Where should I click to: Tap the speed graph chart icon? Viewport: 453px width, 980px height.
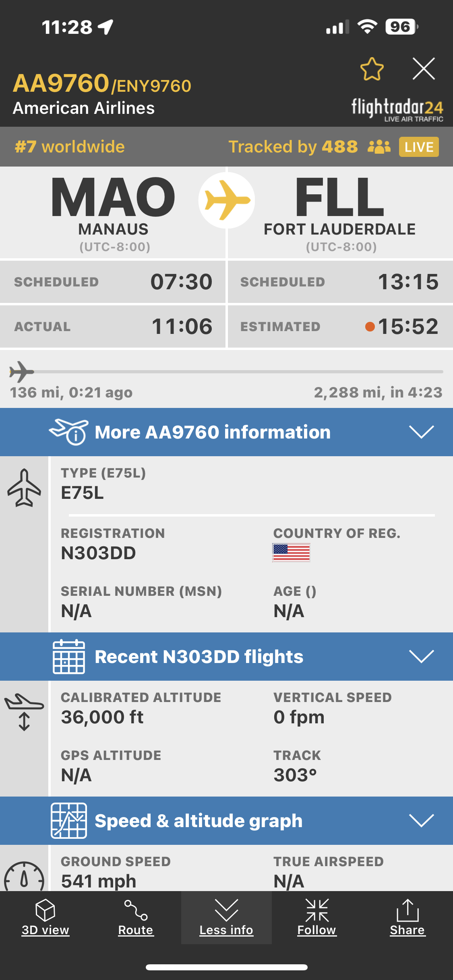(69, 821)
